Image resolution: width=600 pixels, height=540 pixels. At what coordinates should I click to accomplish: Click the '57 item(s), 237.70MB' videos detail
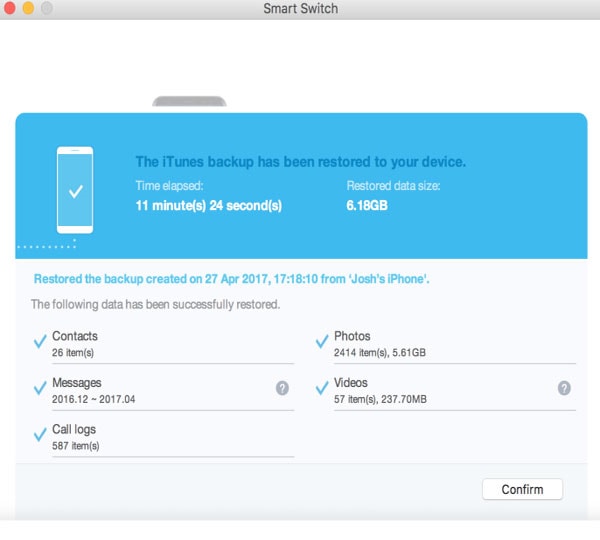380,399
